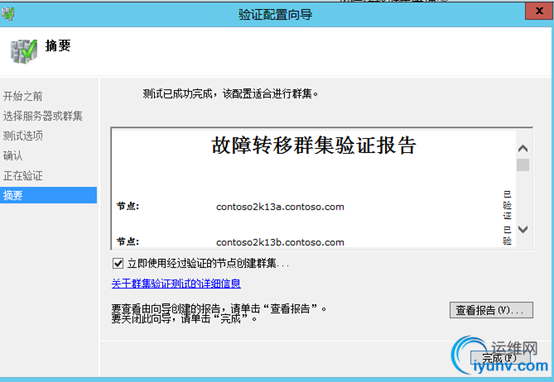The height and width of the screenshot is (382, 554).
Task: Select the highlighted 摘要 step
Action: tap(48, 195)
